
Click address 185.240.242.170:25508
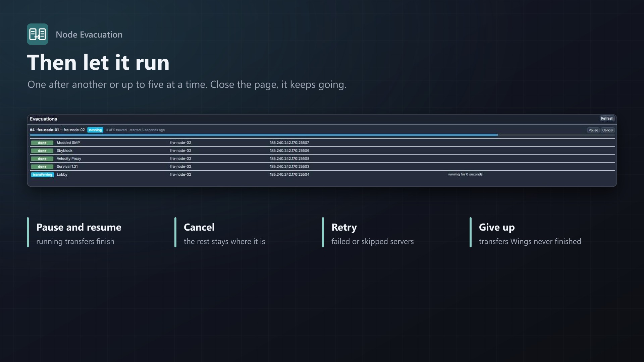[289, 159]
